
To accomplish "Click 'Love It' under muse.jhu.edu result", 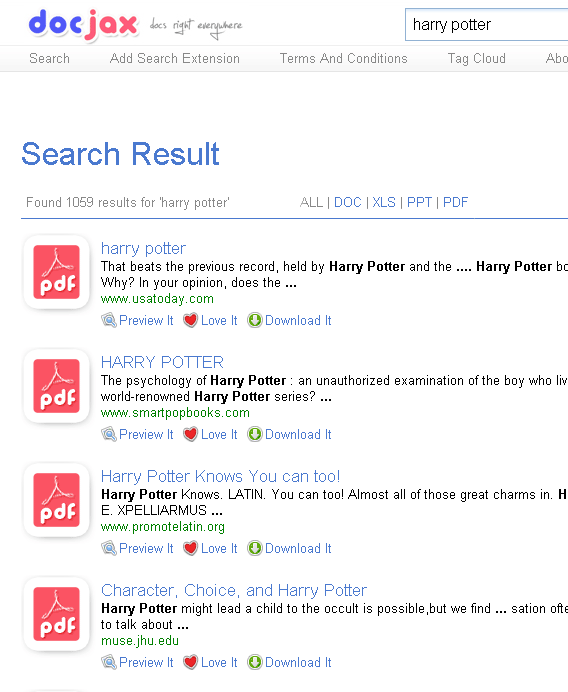I will coord(219,662).
